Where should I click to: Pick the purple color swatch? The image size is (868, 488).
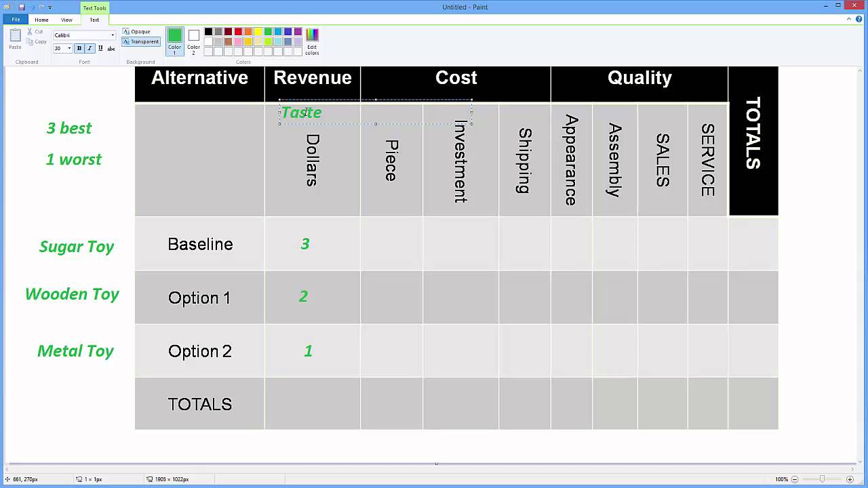[298, 32]
